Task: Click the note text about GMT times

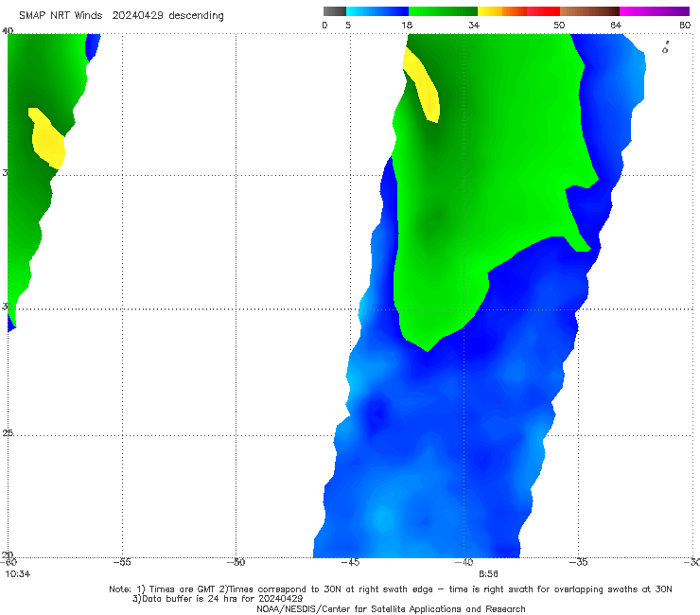Action: point(391,589)
